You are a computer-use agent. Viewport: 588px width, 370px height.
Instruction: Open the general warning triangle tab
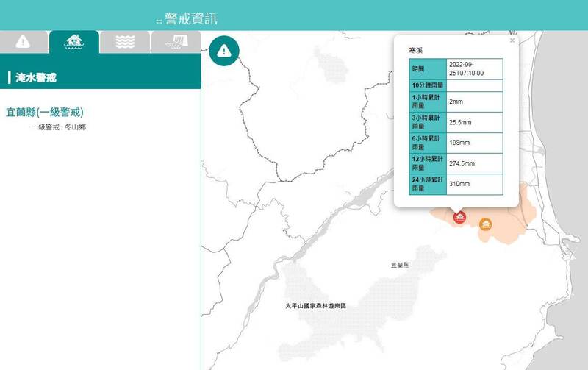point(23,42)
